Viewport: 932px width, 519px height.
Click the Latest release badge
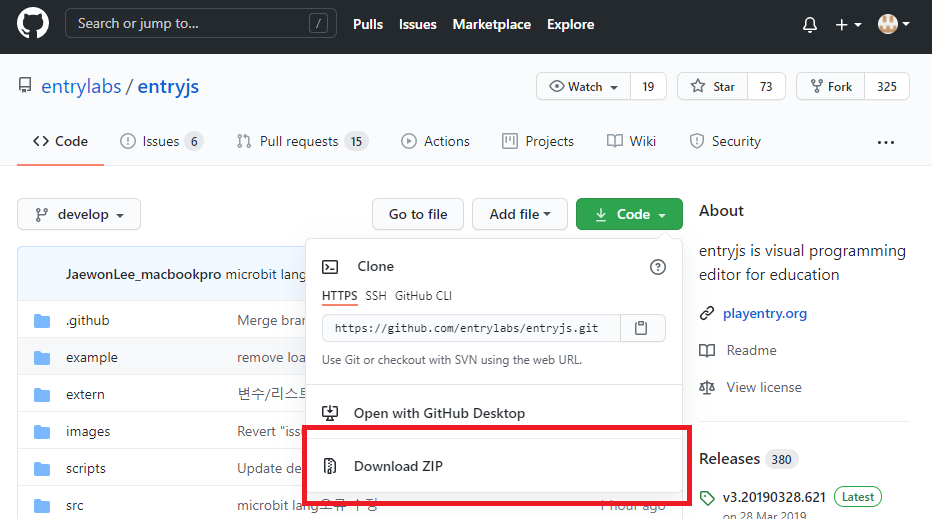(858, 496)
